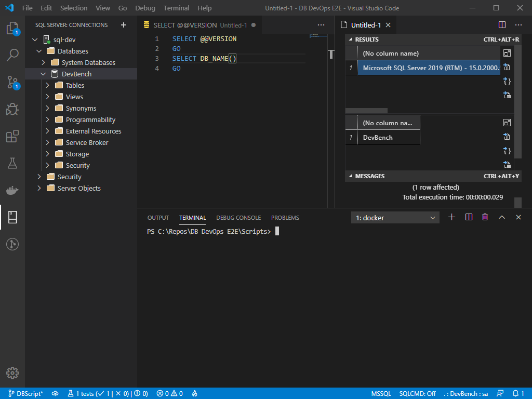The height and width of the screenshot is (399, 532).
Task: Collapse the MESSAGES section
Action: [351, 176]
